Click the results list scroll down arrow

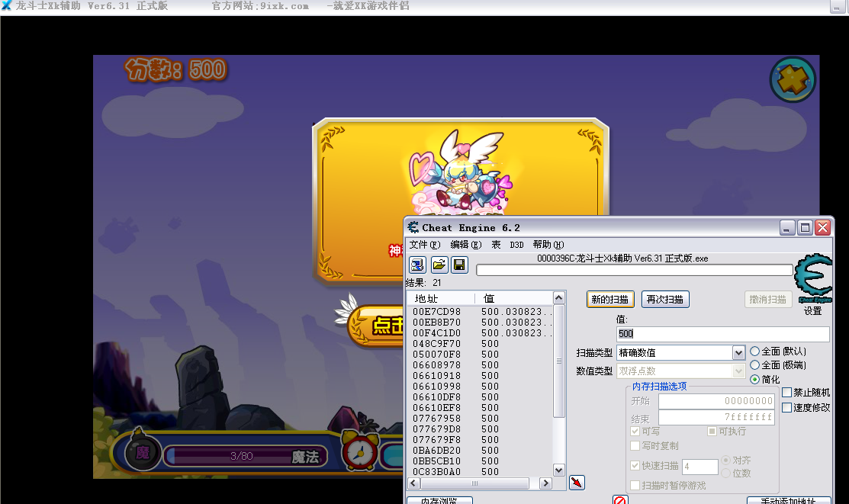(x=559, y=470)
